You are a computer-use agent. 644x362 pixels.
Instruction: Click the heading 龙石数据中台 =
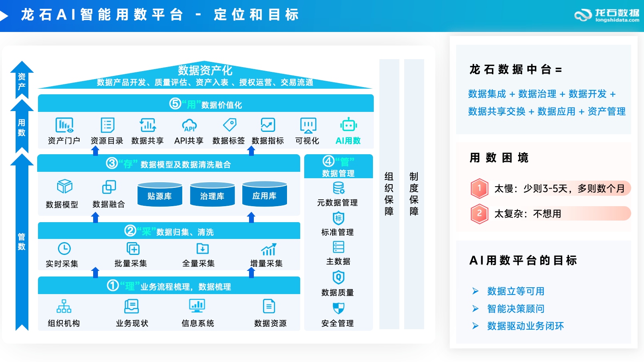(x=516, y=70)
